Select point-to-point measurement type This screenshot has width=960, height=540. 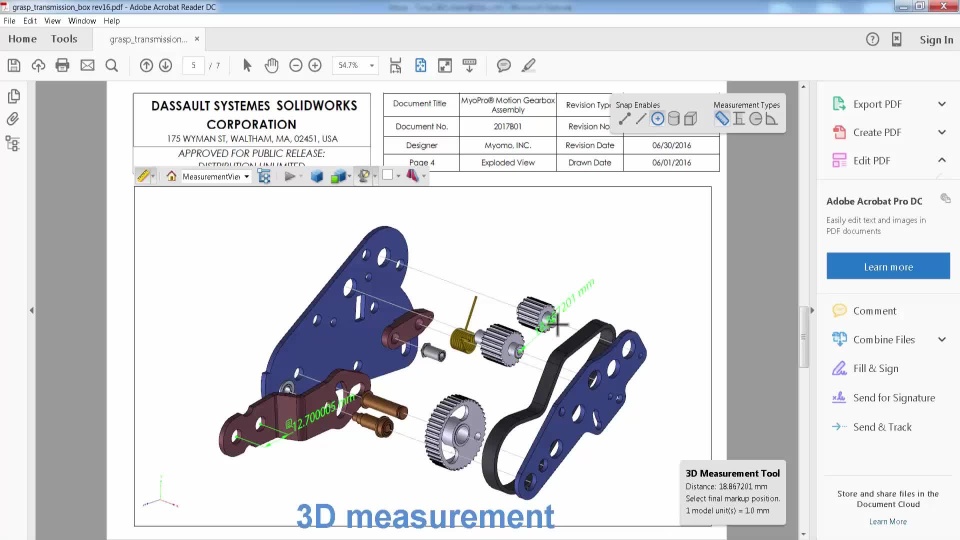722,119
